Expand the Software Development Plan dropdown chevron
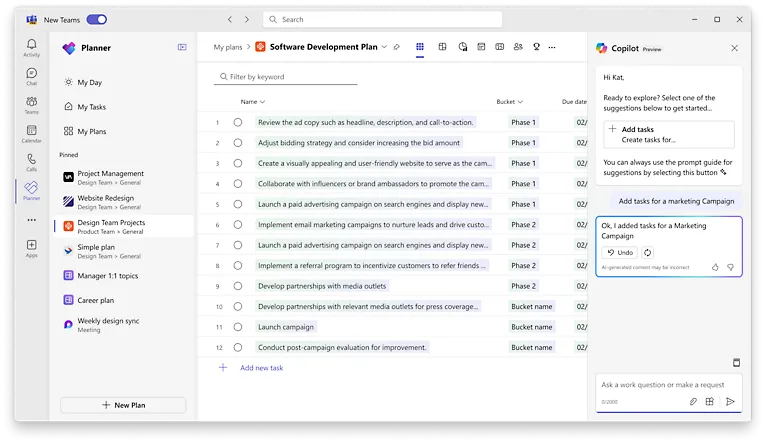The image size is (766, 443). 384,47
